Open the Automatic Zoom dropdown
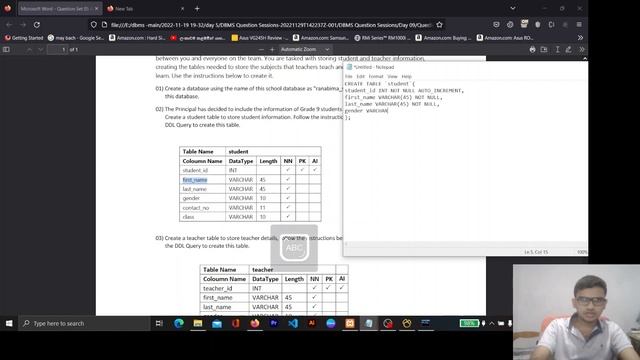 click(x=305, y=49)
